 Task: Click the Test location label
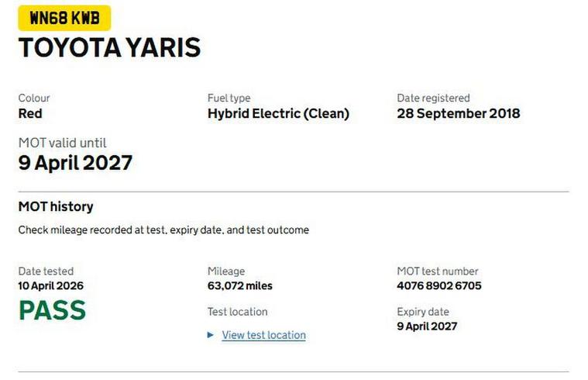click(237, 312)
